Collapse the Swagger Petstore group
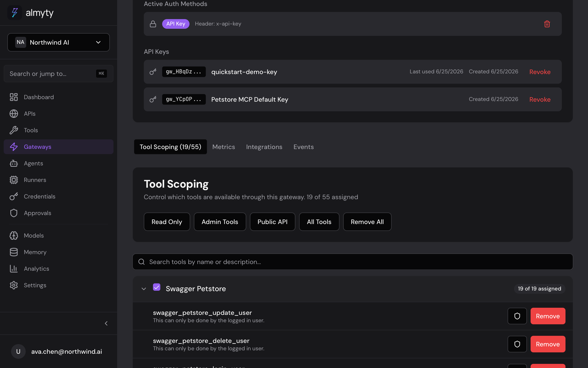This screenshot has height=368, width=588. pyautogui.click(x=144, y=289)
